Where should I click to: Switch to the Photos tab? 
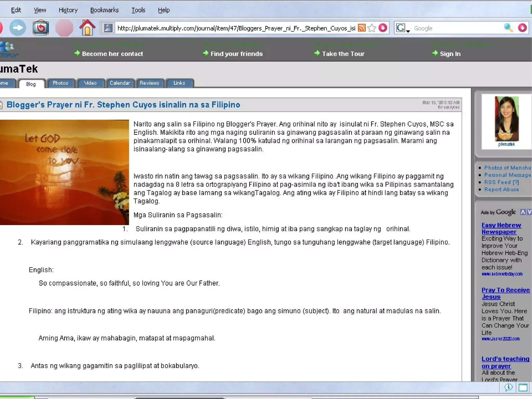pos(60,83)
